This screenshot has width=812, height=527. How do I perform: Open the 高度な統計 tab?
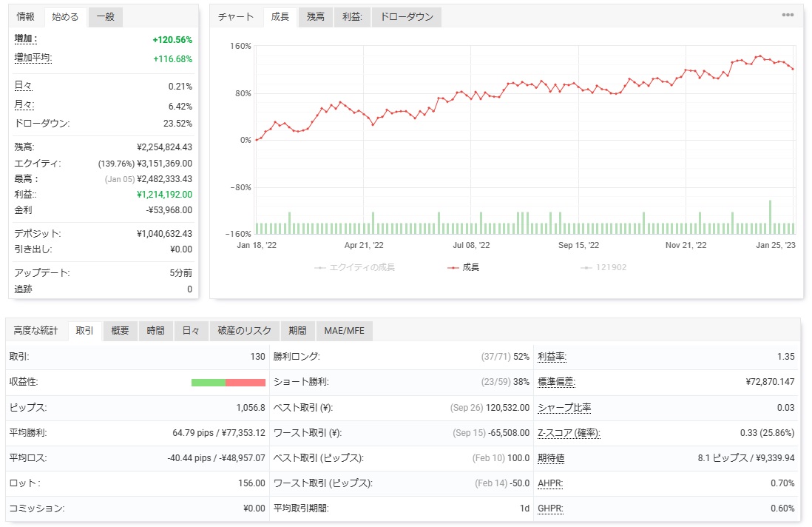(x=35, y=331)
